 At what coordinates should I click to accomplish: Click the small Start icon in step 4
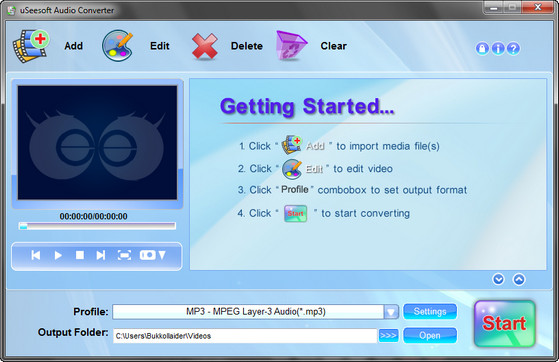click(296, 214)
